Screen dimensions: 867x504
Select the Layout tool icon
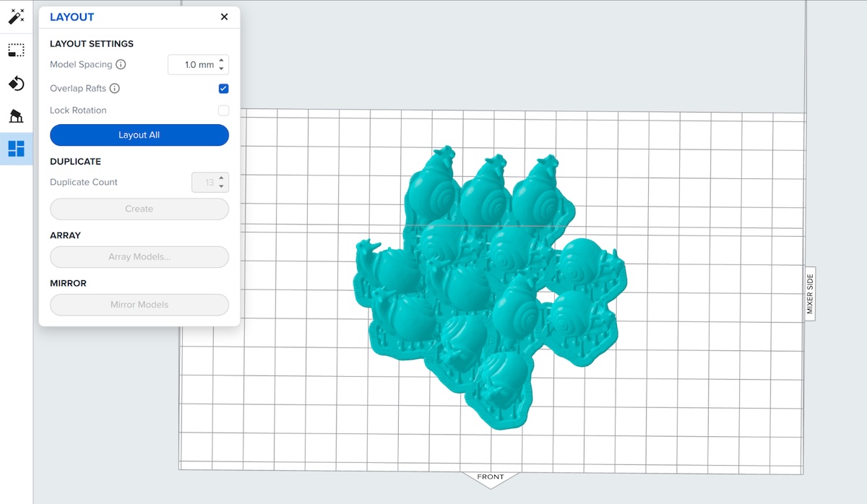[17, 149]
